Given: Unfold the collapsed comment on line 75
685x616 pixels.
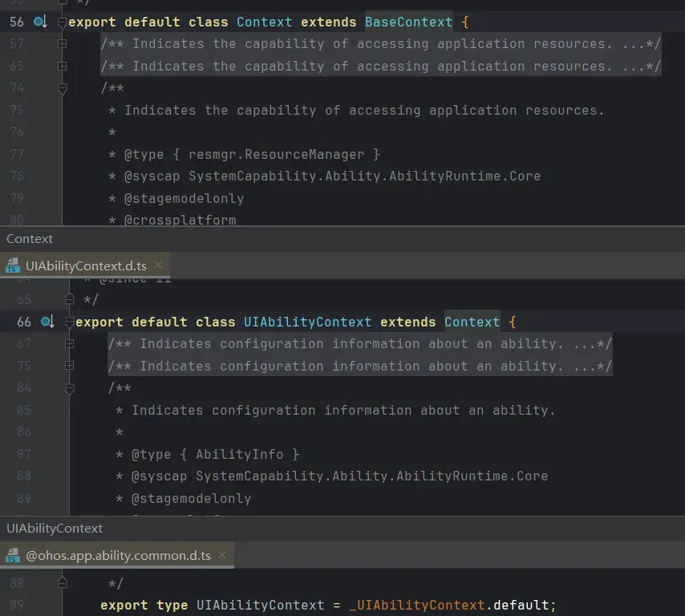Looking at the screenshot, I should [x=70, y=366].
